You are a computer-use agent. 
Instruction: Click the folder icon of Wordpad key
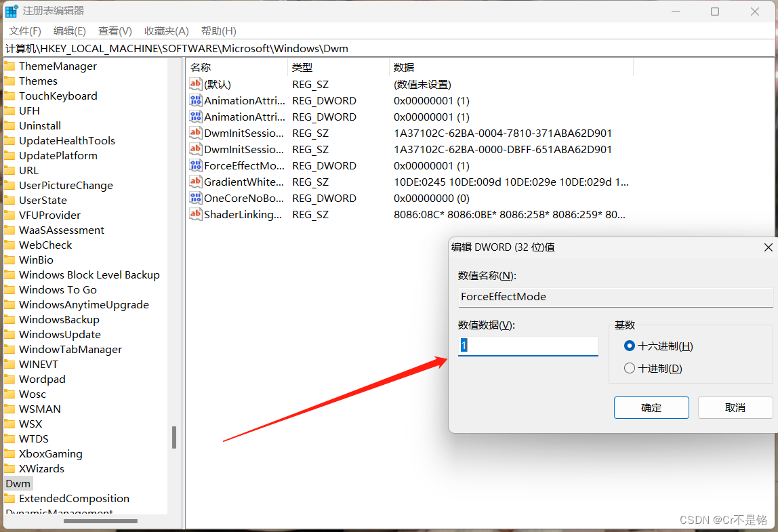coord(9,379)
